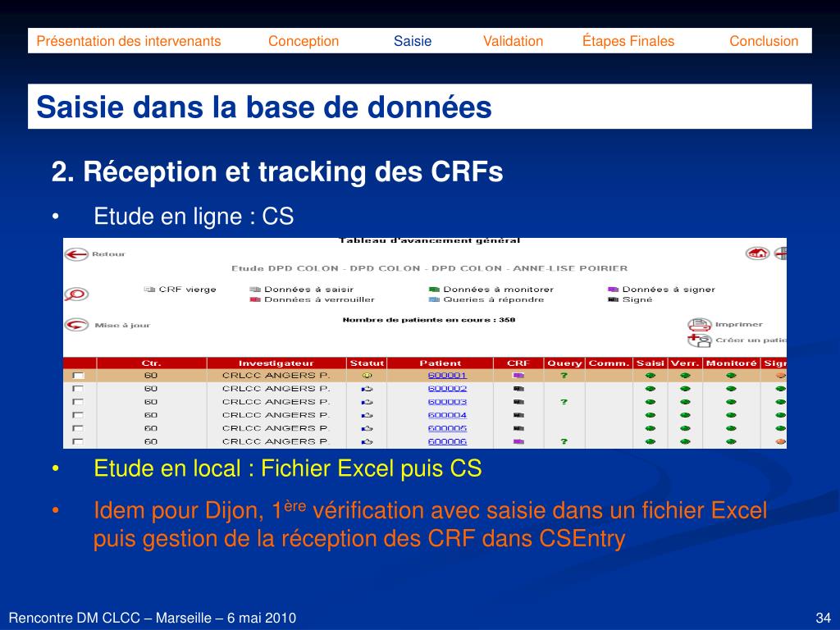Click the Imprimer printer icon
Viewport: 840px width, 630px height.
[699, 324]
